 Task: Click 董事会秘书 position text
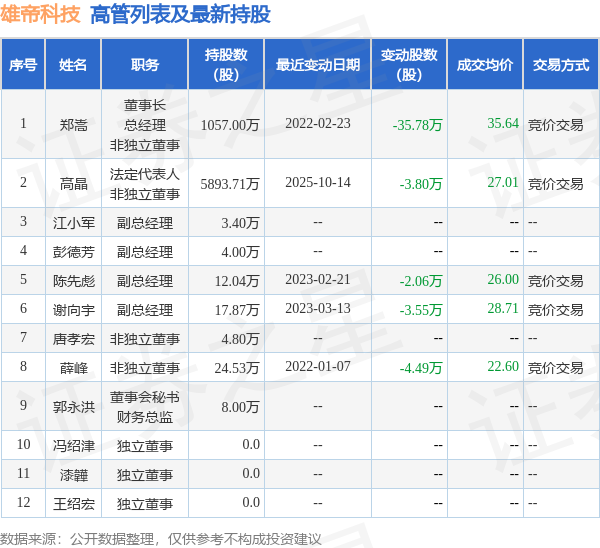pos(145,397)
